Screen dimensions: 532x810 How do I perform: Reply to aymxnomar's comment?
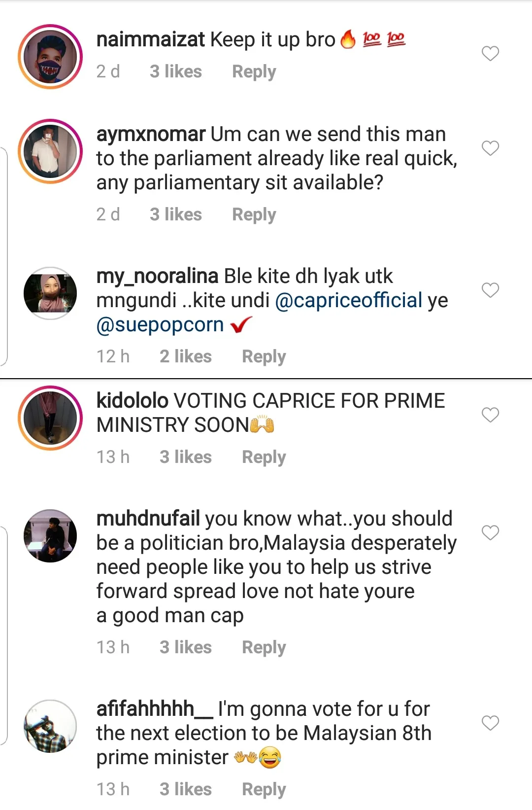254,215
